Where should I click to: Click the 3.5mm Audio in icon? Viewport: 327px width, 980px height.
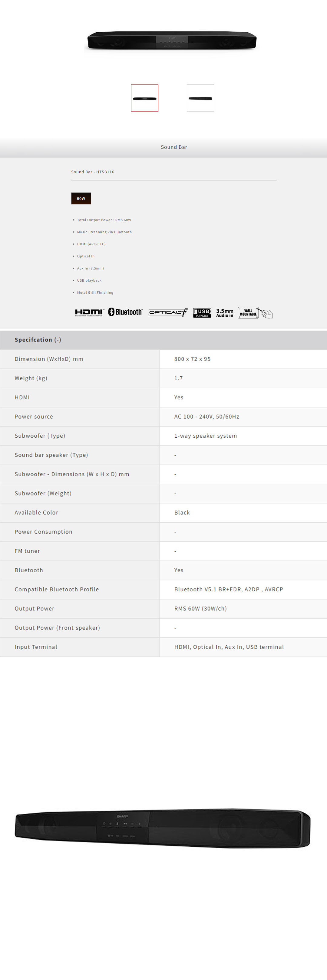pos(225,313)
